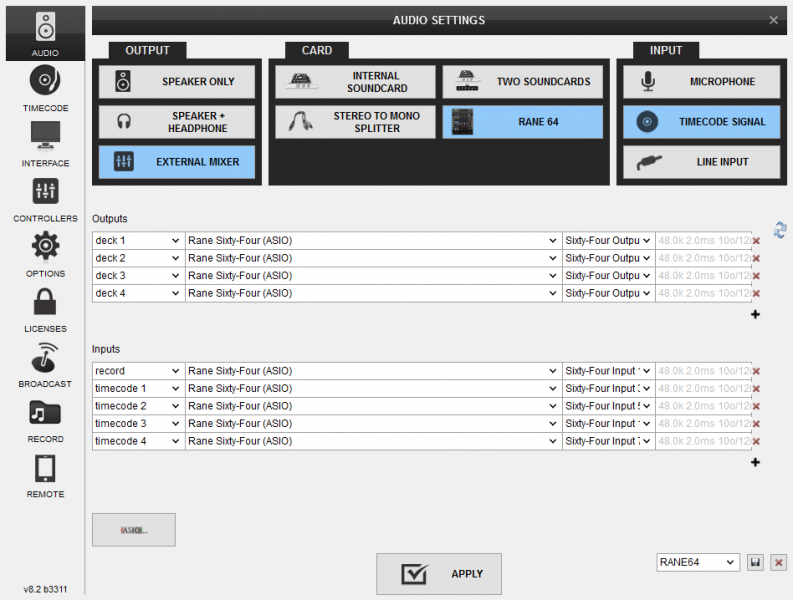Open the Record settings page
The image size is (793, 600).
(x=45, y=420)
